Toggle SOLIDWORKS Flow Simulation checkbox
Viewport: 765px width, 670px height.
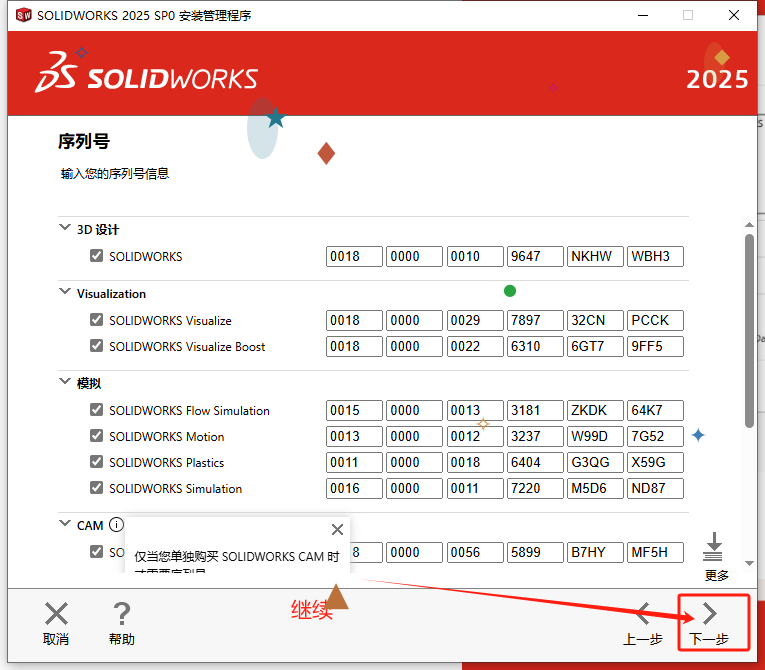coord(97,409)
